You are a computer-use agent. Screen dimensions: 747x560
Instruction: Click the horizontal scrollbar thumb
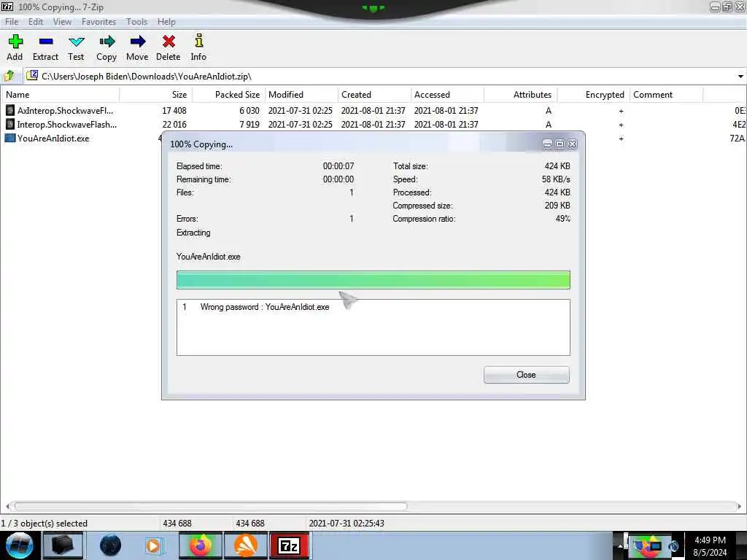pos(210,506)
